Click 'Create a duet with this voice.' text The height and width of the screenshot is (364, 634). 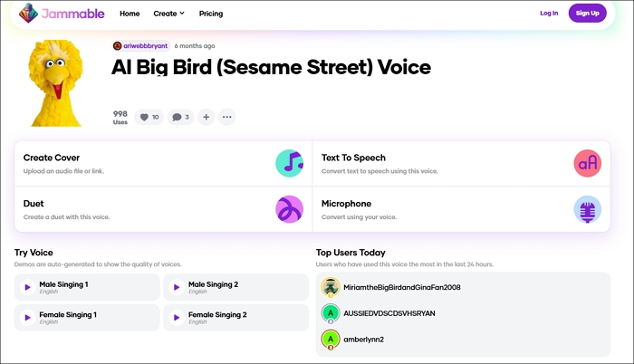[x=66, y=216]
